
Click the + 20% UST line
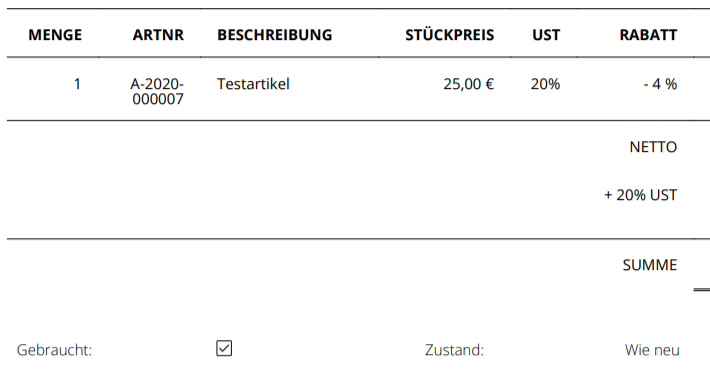[641, 195]
